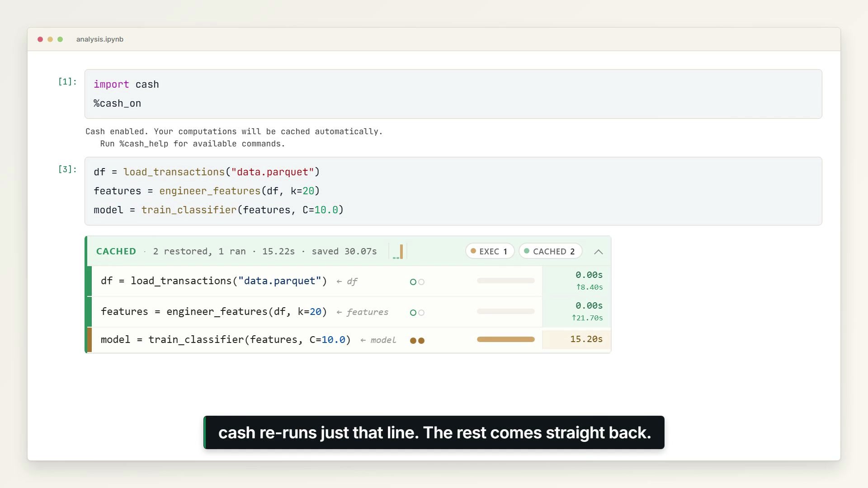Click the '← model' variable tag
The width and height of the screenshot is (868, 488).
(x=378, y=340)
